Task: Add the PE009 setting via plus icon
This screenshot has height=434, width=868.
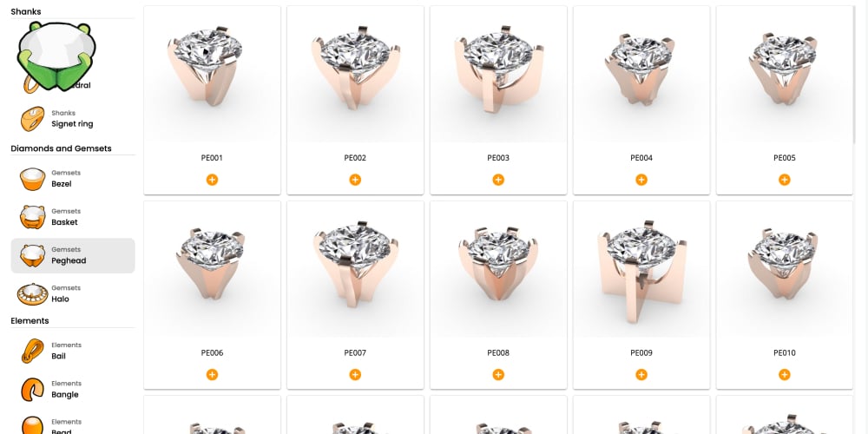Action: (641, 375)
